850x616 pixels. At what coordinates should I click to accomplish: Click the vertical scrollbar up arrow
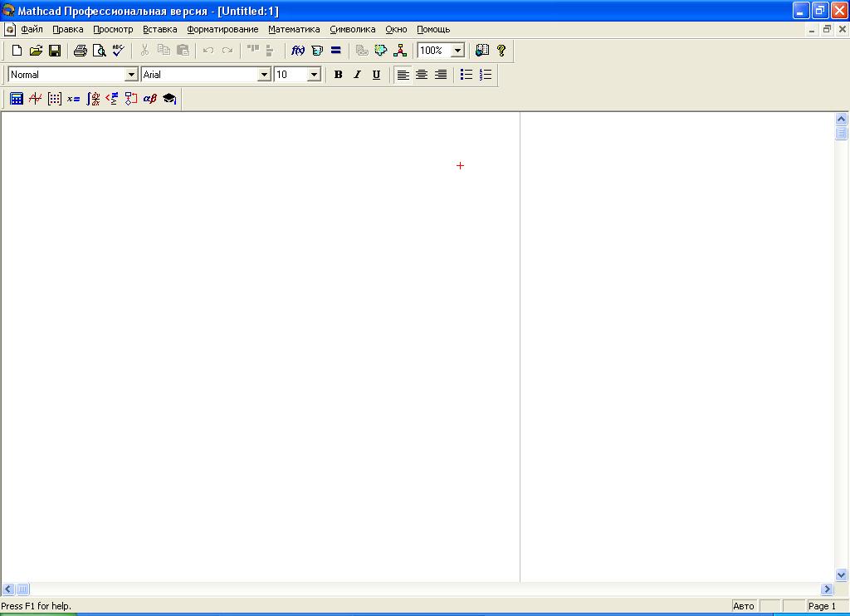point(842,119)
